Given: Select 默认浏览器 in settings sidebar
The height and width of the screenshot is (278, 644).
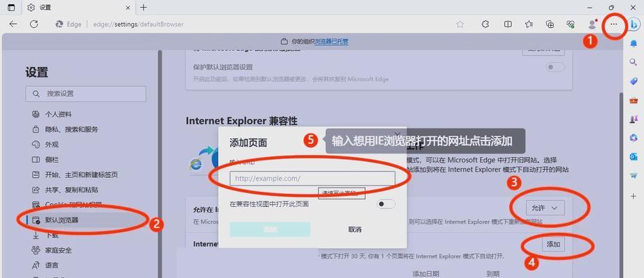Looking at the screenshot, I should click(87, 220).
